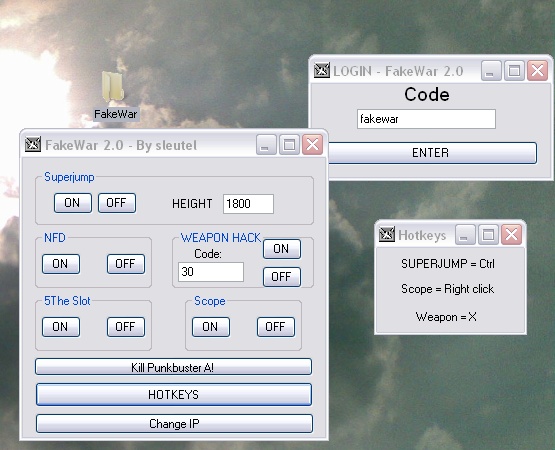The height and width of the screenshot is (450, 555).
Task: Click the FakeWar 2.0 main window title icon
Action: point(33,144)
